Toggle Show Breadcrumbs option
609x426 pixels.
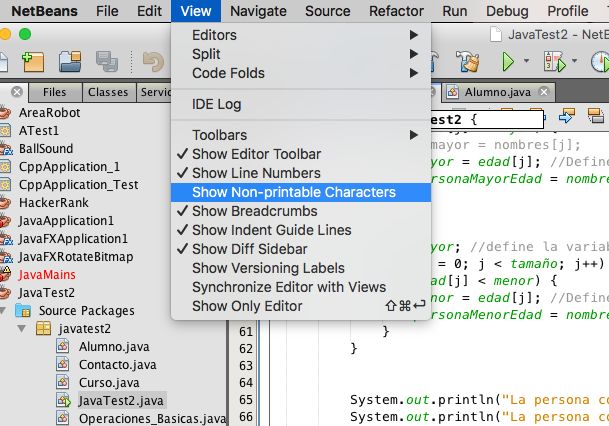301,211
